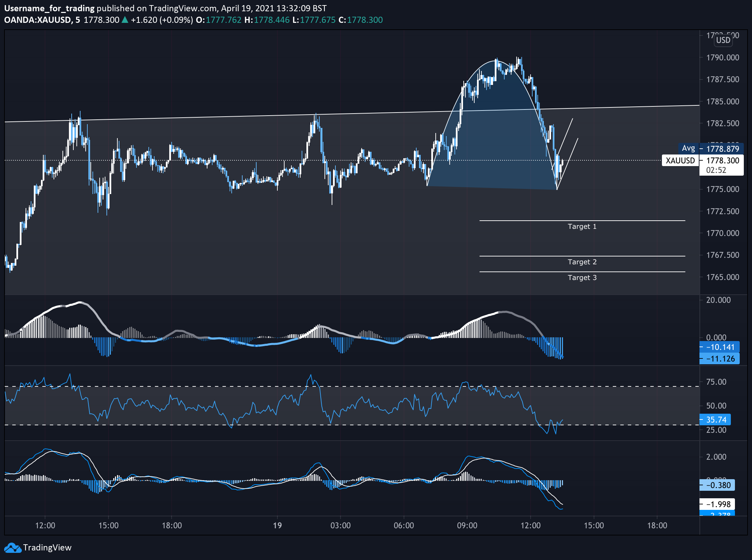Screen dimensions: 752x560
Task: Click the 03:00 time axis label
Action: [341, 526]
